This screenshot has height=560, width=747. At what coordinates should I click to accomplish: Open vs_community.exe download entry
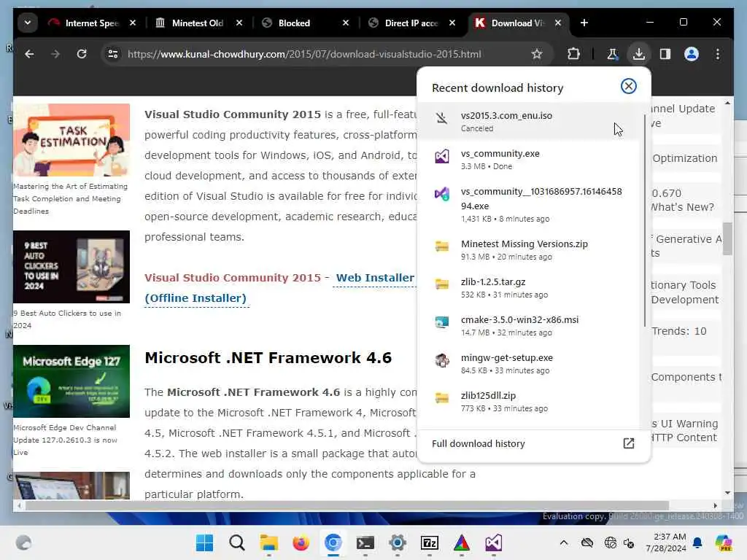coord(530,160)
